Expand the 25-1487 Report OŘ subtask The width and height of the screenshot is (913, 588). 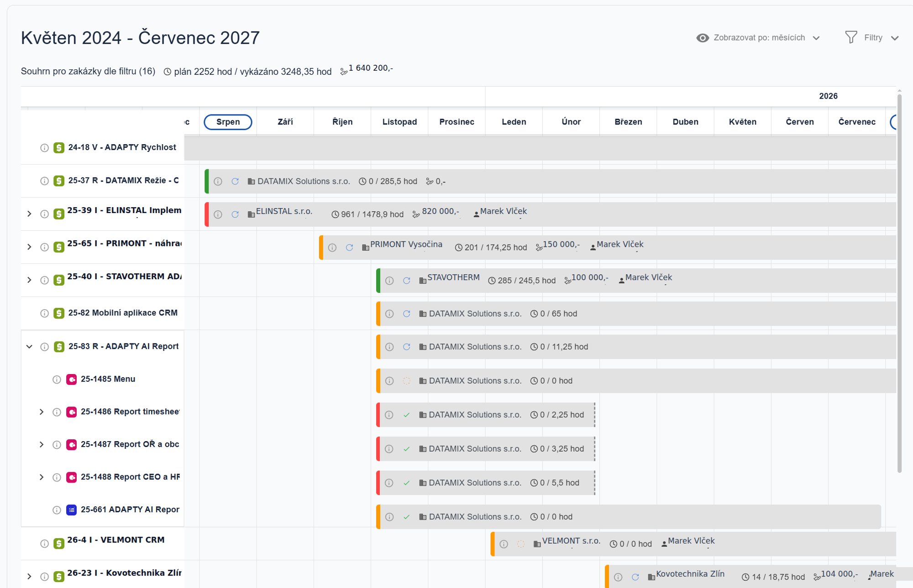point(42,444)
